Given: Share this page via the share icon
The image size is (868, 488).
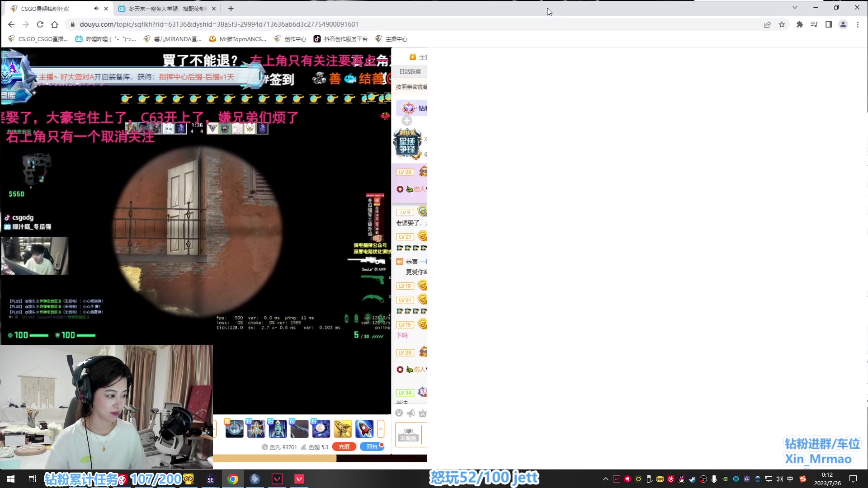Looking at the screenshot, I should pyautogui.click(x=767, y=24).
